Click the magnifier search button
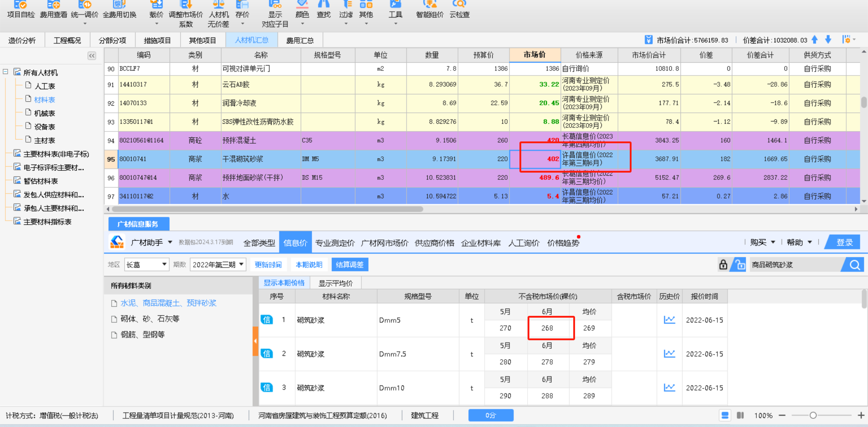Viewport: 868px width, 427px height. 854,265
